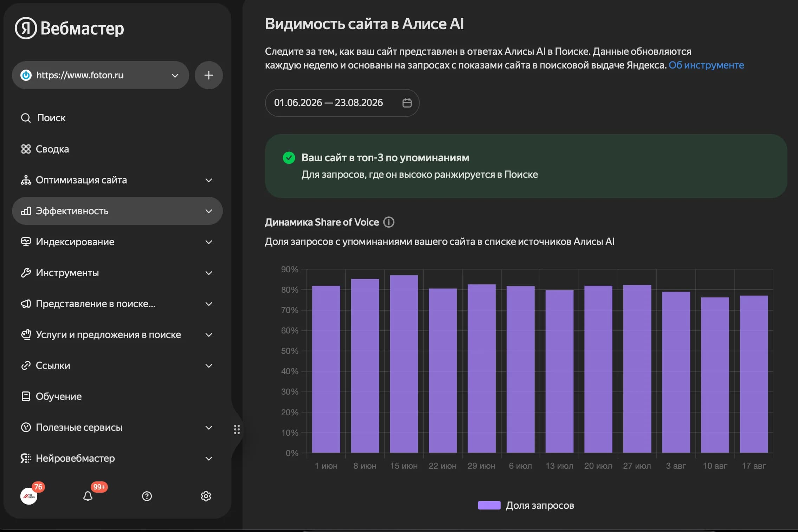Viewport: 798px width, 532px height.
Task: Open notifications bell icon
Action: pyautogui.click(x=88, y=496)
